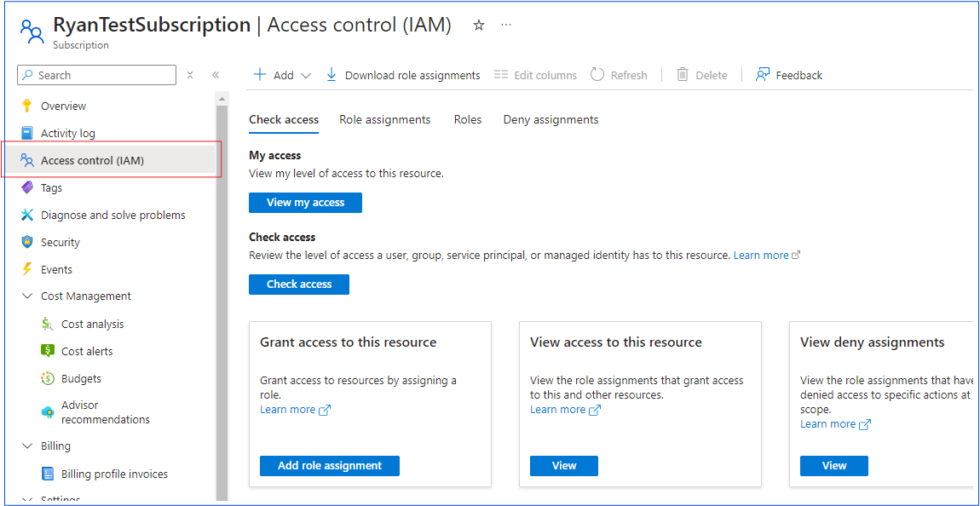The width and height of the screenshot is (980, 506).
Task: Click the Overview key icon
Action: click(27, 106)
